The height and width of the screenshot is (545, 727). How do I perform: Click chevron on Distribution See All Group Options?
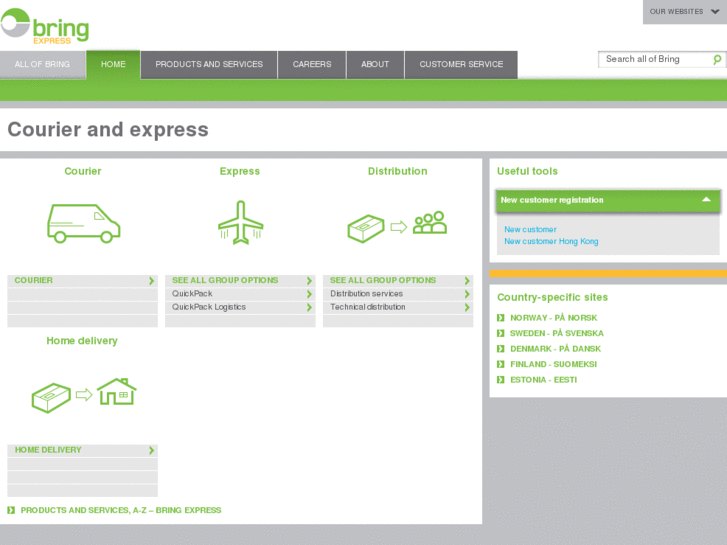pyautogui.click(x=466, y=281)
